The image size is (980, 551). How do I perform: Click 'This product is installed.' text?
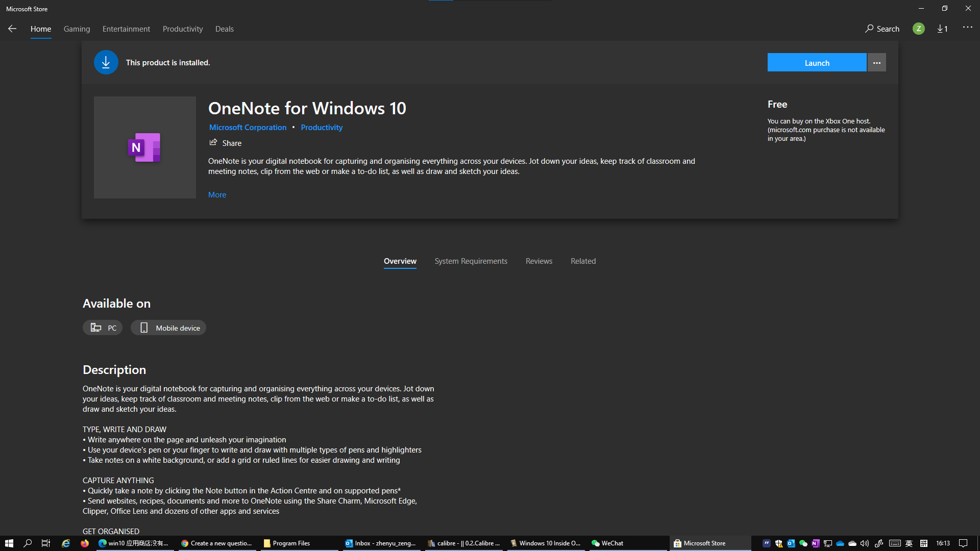(168, 63)
